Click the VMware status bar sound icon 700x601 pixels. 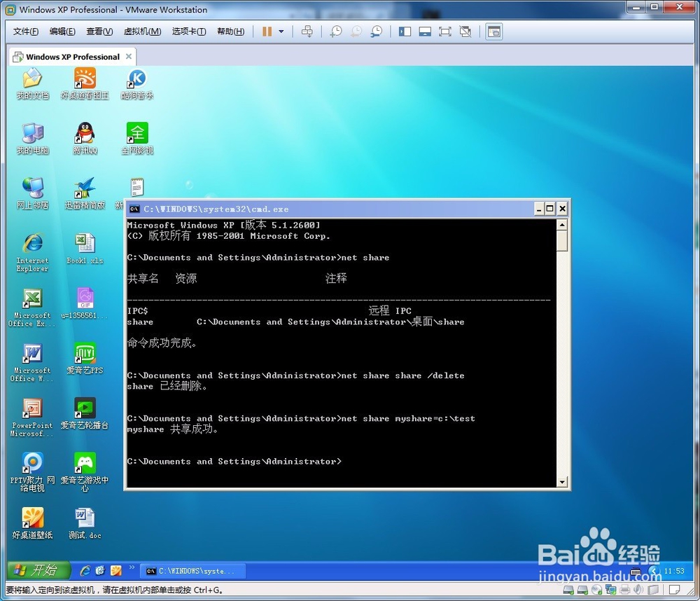(638, 590)
